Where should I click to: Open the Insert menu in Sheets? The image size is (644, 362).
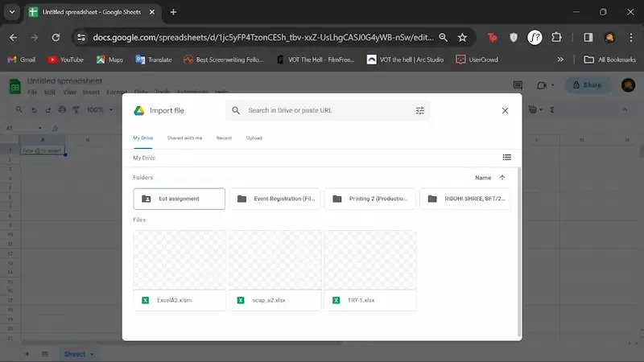pos(91,92)
